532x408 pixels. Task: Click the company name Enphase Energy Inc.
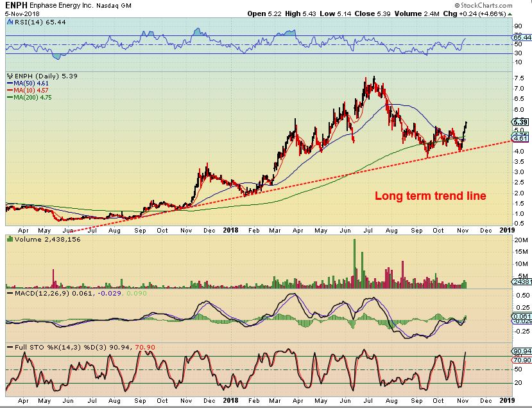click(61, 5)
